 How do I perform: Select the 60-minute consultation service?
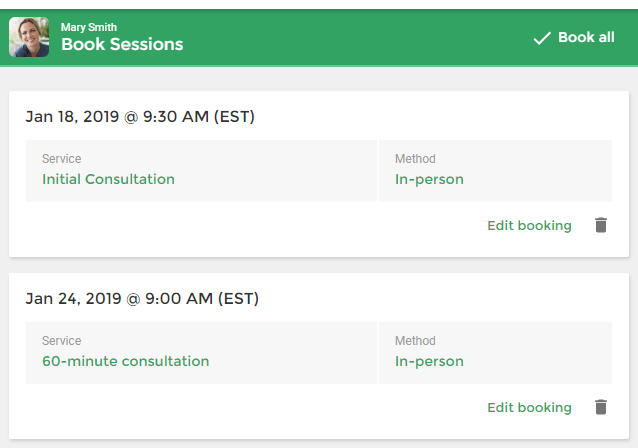(x=125, y=361)
